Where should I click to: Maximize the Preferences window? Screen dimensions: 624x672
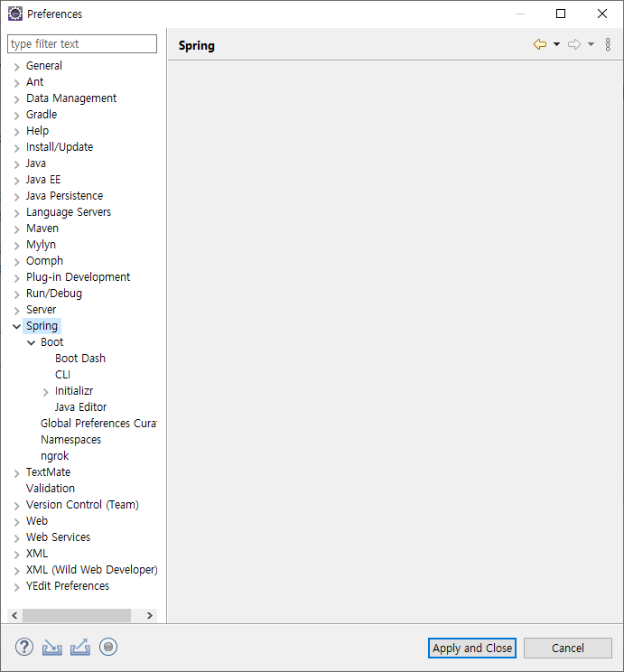pos(561,14)
